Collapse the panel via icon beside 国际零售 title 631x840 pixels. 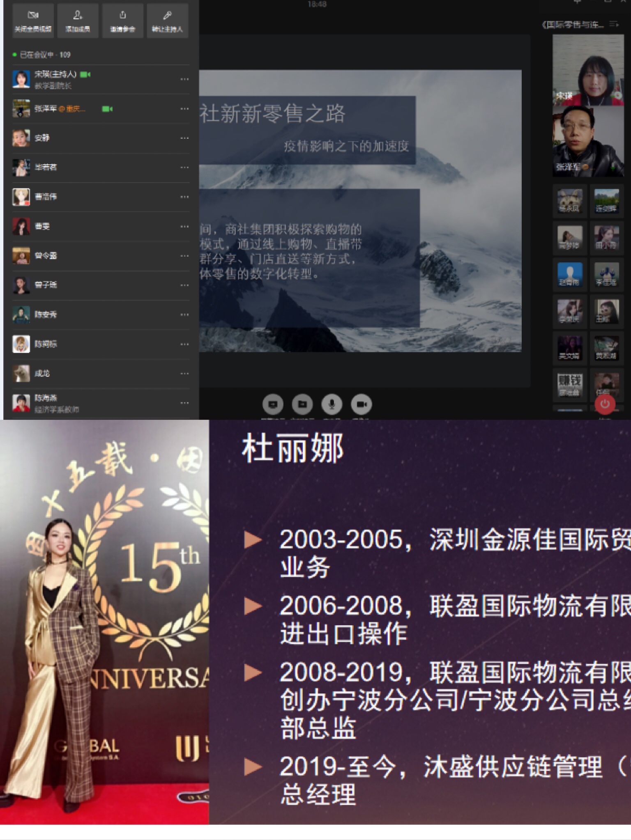click(x=614, y=25)
